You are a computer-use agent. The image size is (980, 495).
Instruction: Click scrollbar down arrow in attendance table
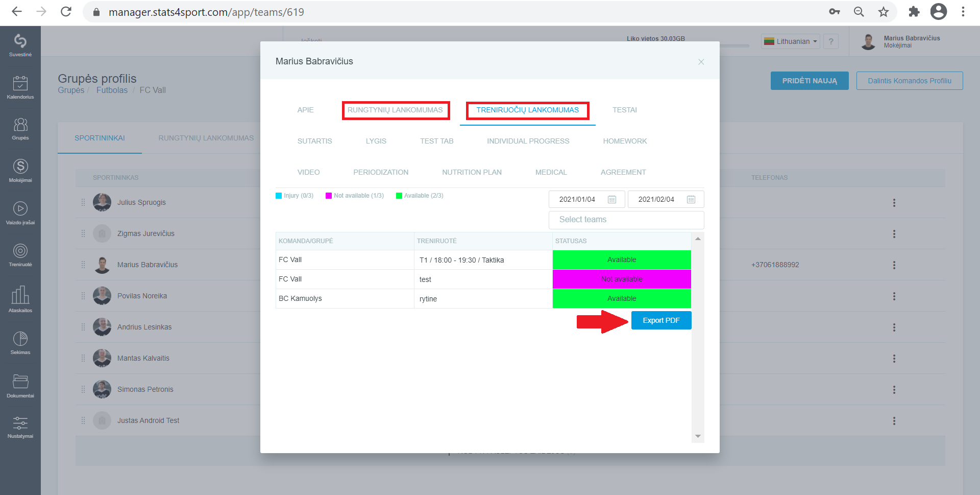698,436
